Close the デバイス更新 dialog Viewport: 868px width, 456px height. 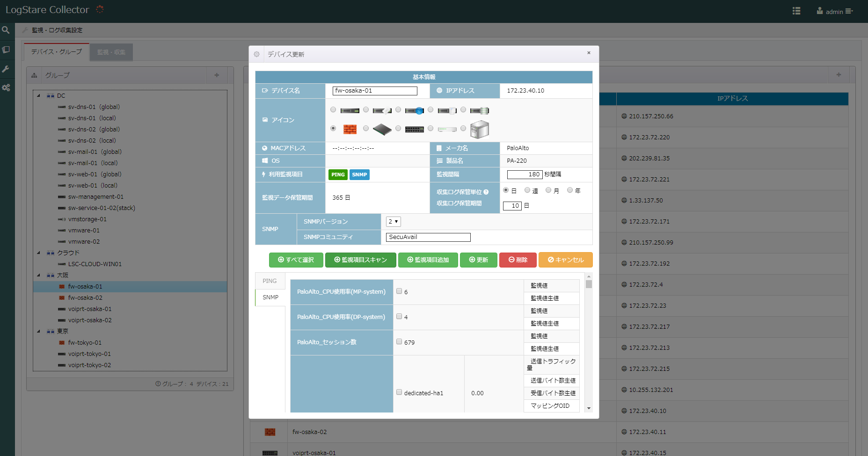click(589, 53)
